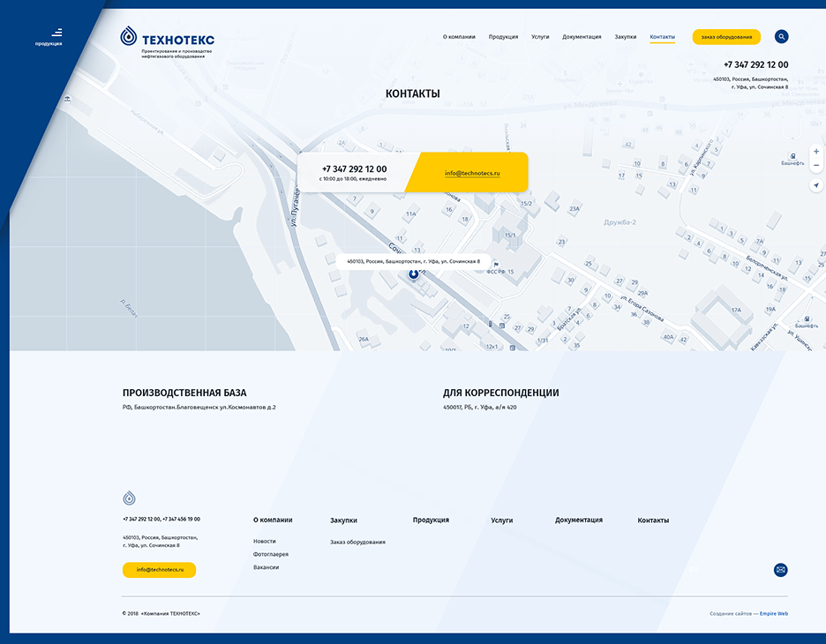826x644 pixels.
Task: Open footer Вакансии link
Action: click(x=266, y=567)
